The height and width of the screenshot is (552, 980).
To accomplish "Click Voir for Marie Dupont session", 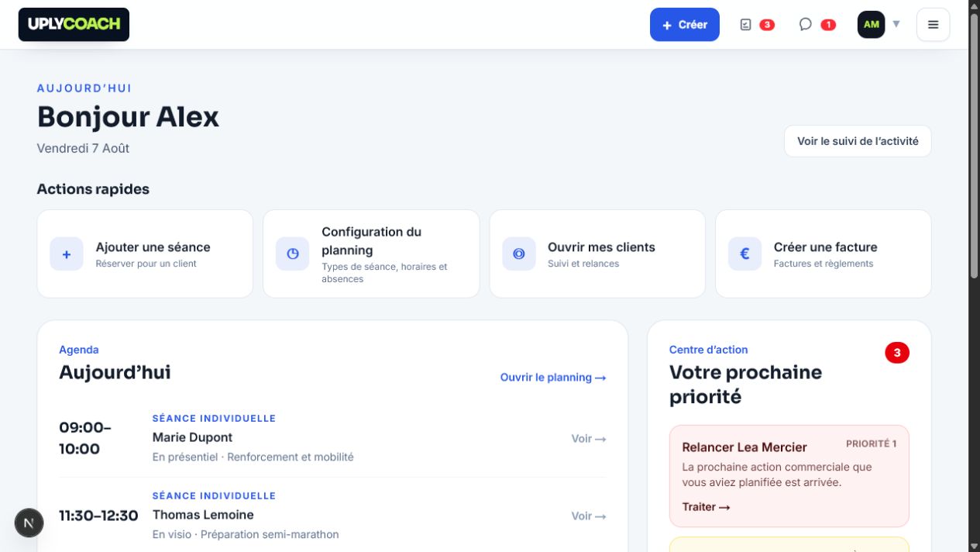I will point(589,439).
